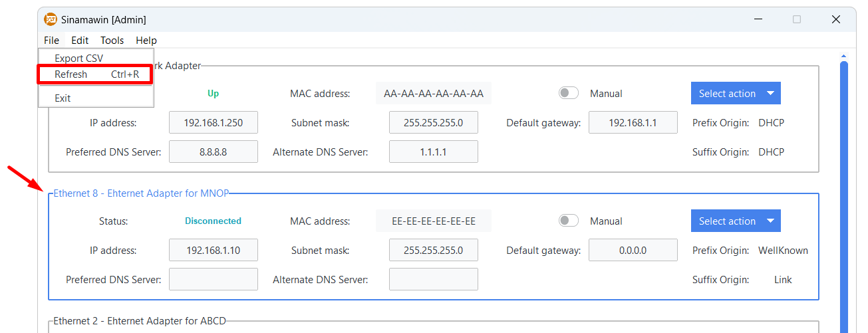Click Default gateway field 192.168.1.1
This screenshot has width=868, height=333.
click(x=633, y=123)
